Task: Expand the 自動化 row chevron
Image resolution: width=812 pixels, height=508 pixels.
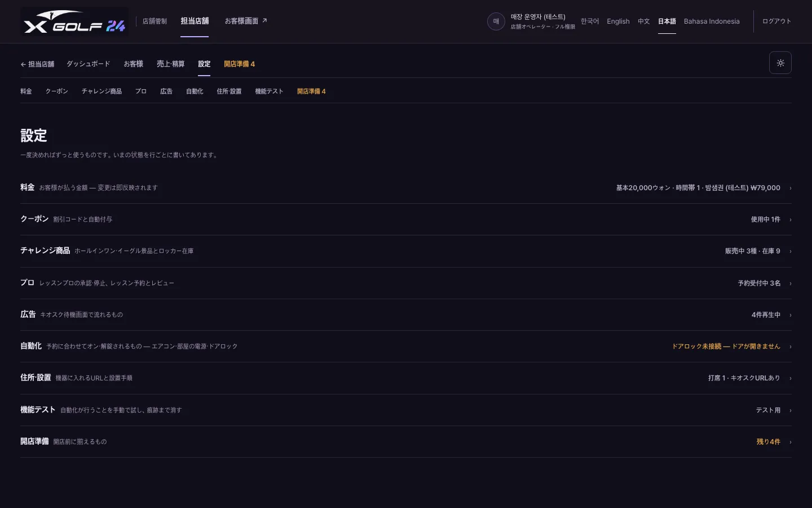Action: (x=790, y=347)
